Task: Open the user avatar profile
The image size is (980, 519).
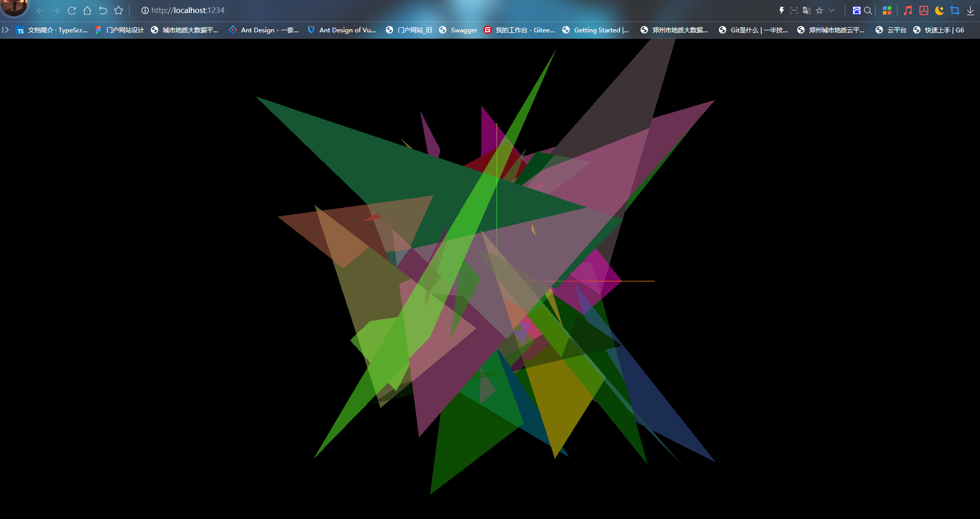Action: (14, 7)
